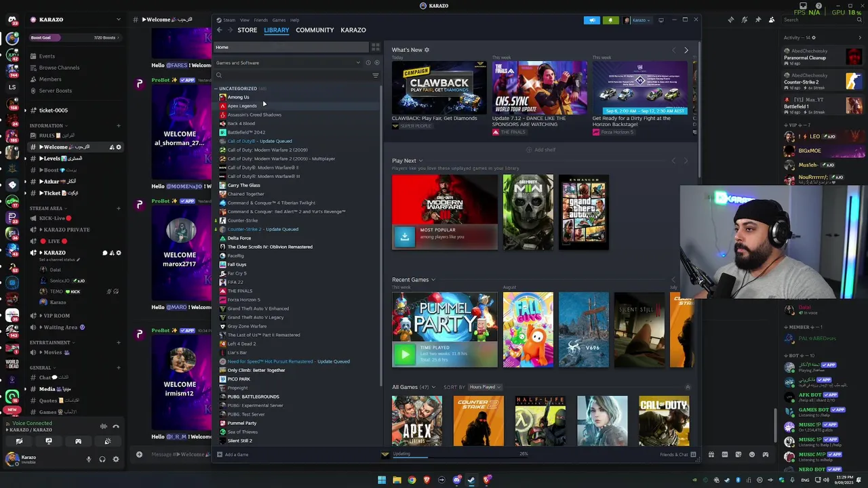Screen dimensions: 868x488
Task: Open Fall Guys thumbnail in Recent Games
Action: point(528,330)
